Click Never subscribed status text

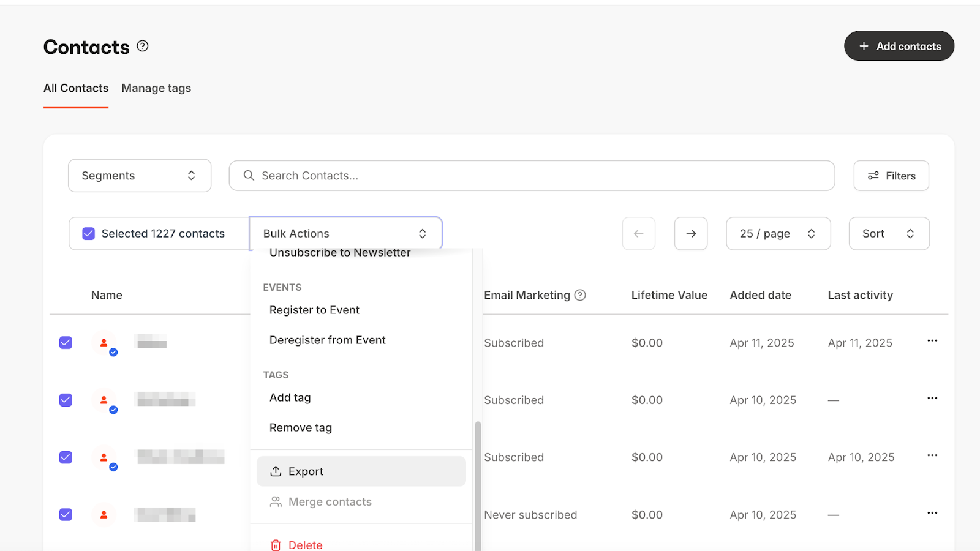530,515
